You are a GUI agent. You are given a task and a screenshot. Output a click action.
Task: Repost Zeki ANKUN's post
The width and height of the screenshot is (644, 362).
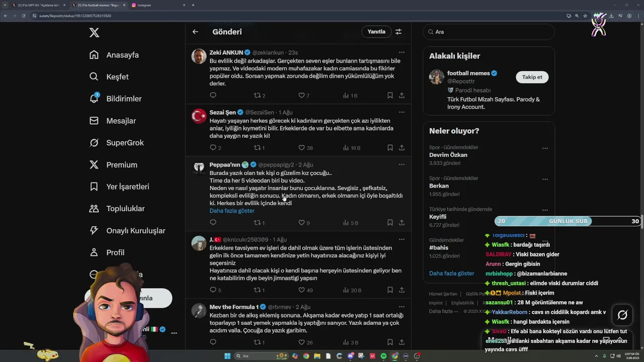[x=257, y=95]
